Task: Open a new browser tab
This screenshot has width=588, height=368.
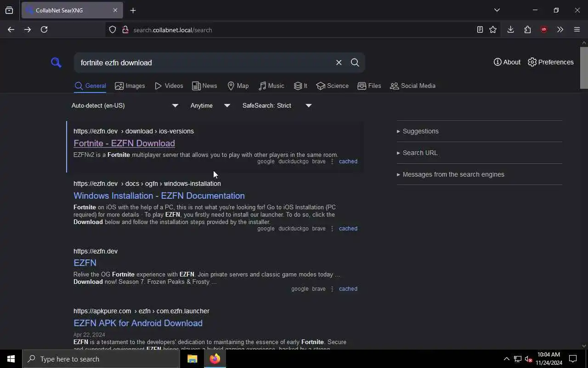Action: [133, 10]
